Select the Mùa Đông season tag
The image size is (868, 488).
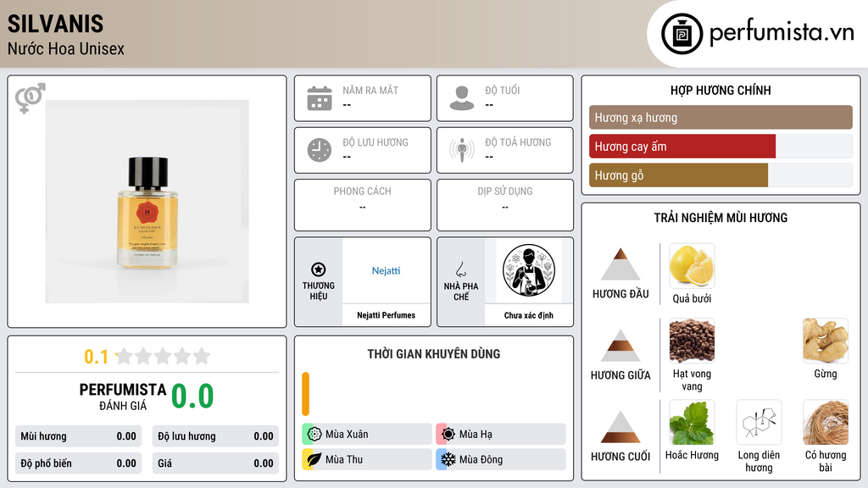click(501, 459)
